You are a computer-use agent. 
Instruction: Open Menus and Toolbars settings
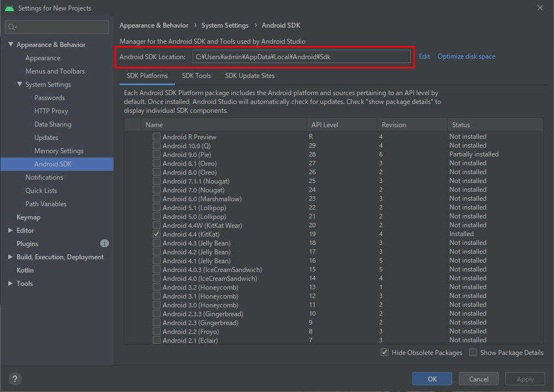pyautogui.click(x=55, y=71)
